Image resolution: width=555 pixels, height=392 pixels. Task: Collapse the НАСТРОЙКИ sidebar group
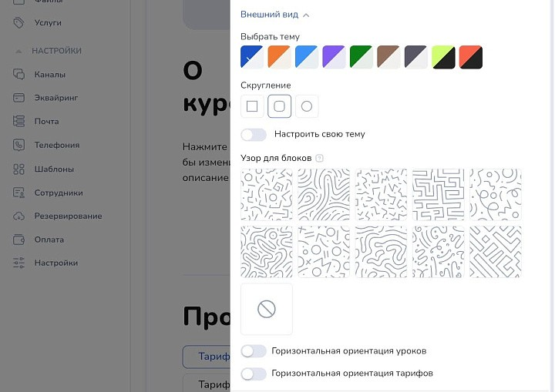pyautogui.click(x=18, y=52)
